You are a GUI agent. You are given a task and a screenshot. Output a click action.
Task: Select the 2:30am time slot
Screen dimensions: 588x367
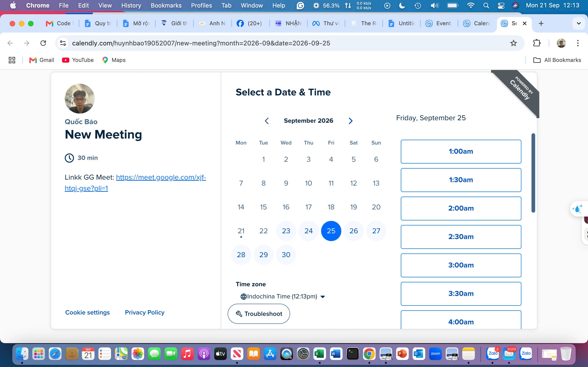pyautogui.click(x=461, y=237)
